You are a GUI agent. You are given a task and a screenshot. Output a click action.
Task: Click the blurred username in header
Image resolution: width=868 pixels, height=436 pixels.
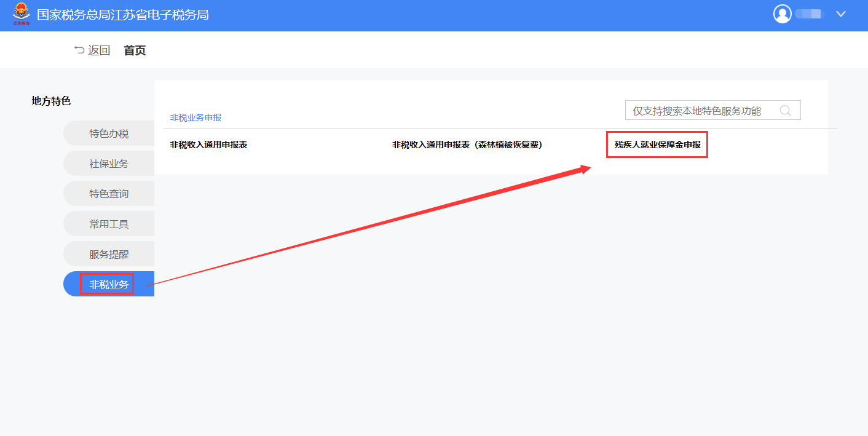point(809,14)
